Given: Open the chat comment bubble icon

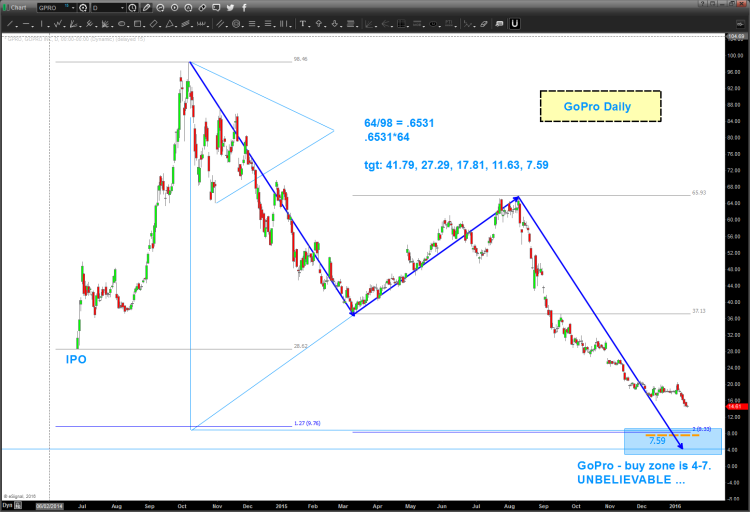Looking at the screenshot, I should [x=216, y=8].
